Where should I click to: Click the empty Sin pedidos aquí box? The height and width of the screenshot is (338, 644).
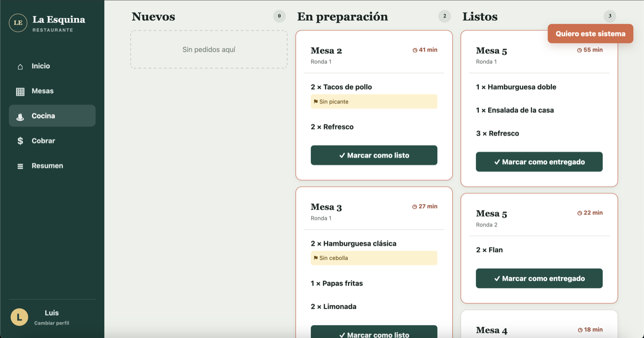coord(209,50)
